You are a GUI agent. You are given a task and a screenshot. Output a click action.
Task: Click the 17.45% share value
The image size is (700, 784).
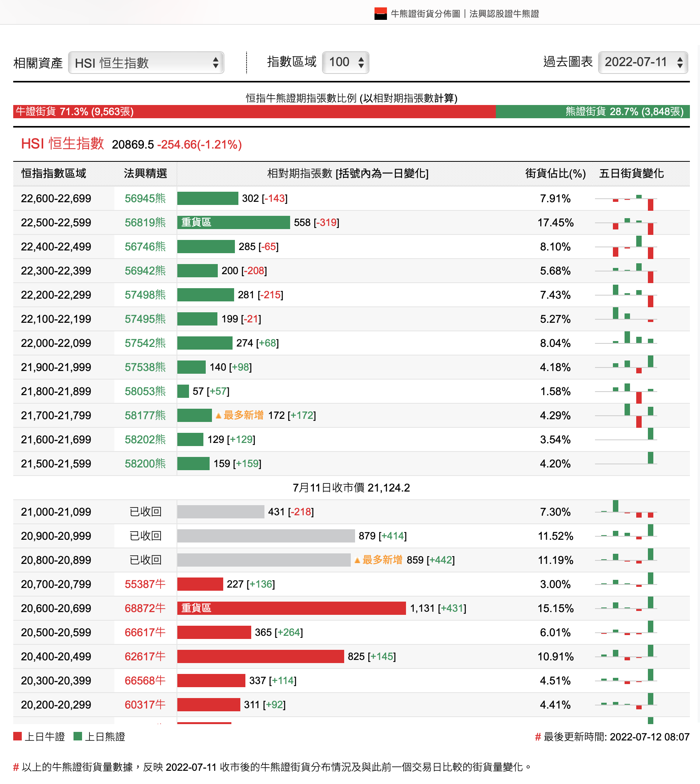pyautogui.click(x=555, y=222)
